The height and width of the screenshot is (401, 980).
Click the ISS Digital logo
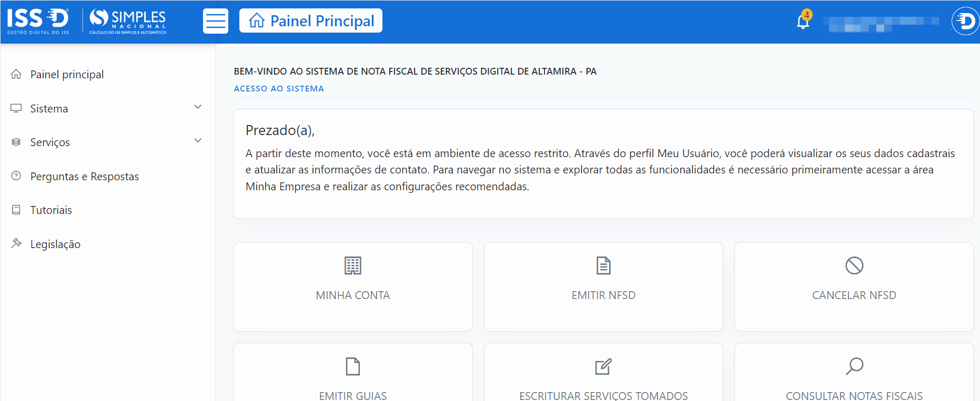[38, 21]
